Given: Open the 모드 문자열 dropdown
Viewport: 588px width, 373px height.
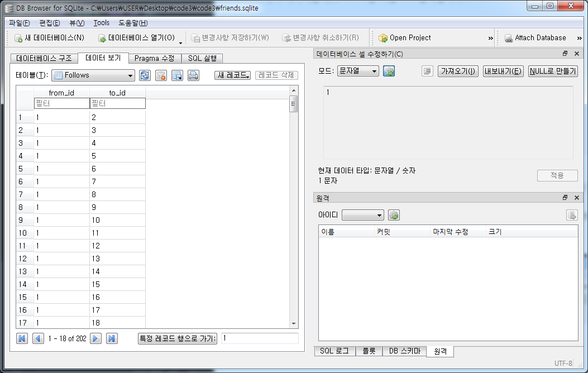Looking at the screenshot, I should pos(358,71).
